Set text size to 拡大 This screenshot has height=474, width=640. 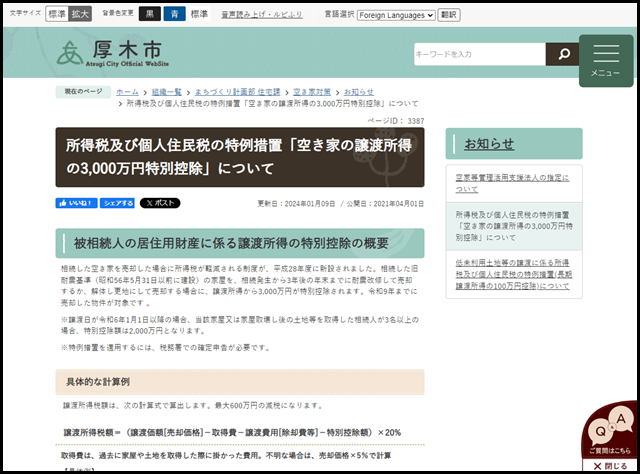click(80, 14)
